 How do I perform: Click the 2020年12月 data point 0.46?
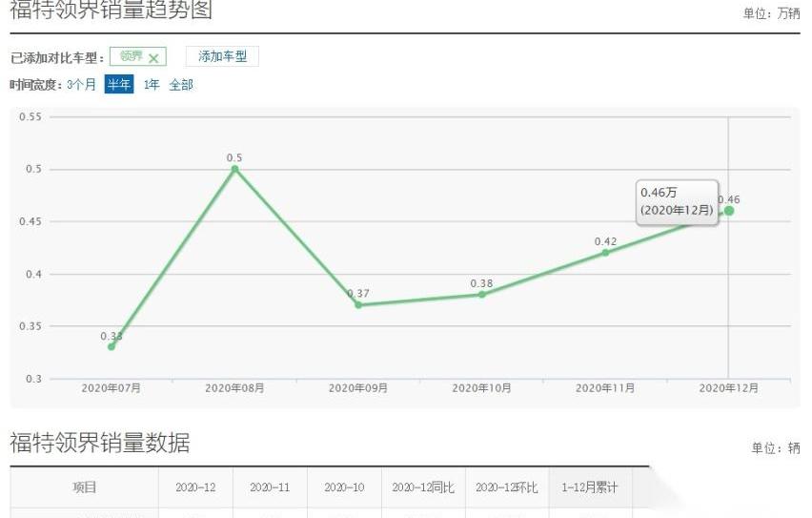click(729, 211)
